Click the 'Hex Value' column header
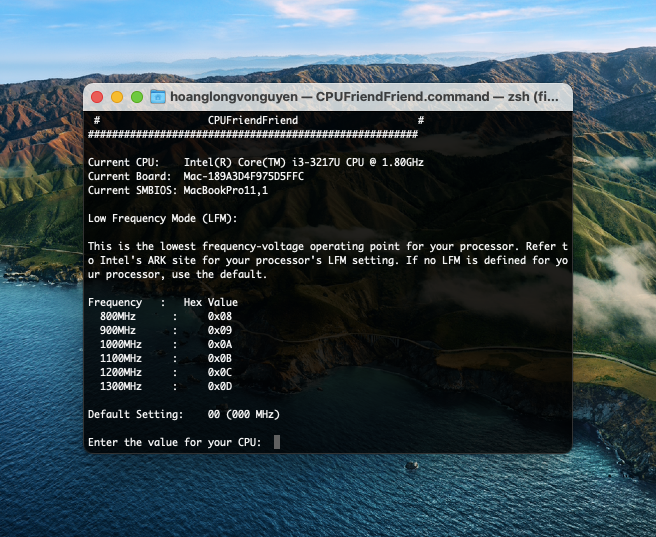 point(210,302)
